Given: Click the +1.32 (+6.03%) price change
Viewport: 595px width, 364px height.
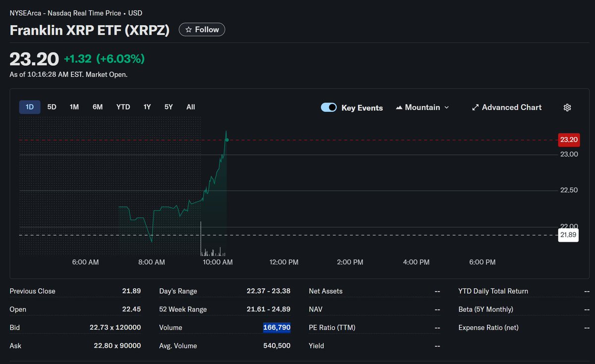Looking at the screenshot, I should pyautogui.click(x=104, y=59).
